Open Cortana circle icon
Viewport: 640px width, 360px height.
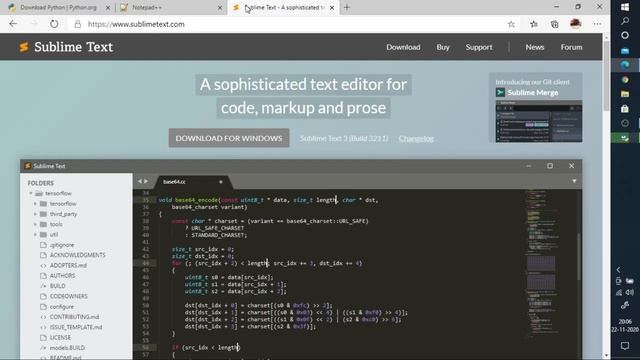(x=625, y=36)
